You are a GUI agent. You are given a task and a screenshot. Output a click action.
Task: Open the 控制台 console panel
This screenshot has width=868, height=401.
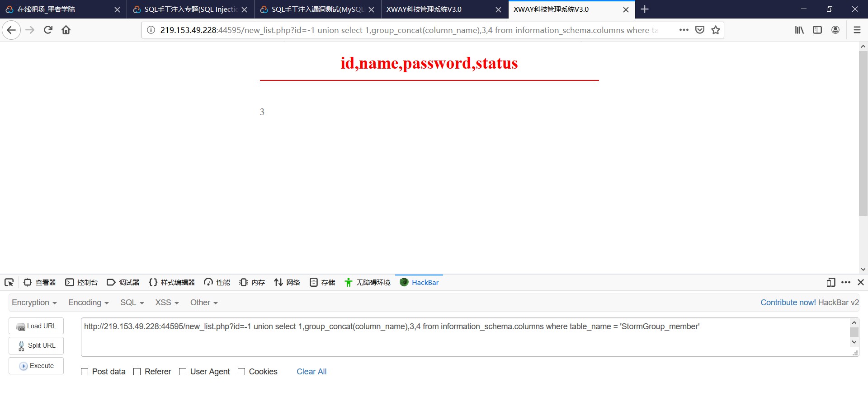tap(81, 283)
